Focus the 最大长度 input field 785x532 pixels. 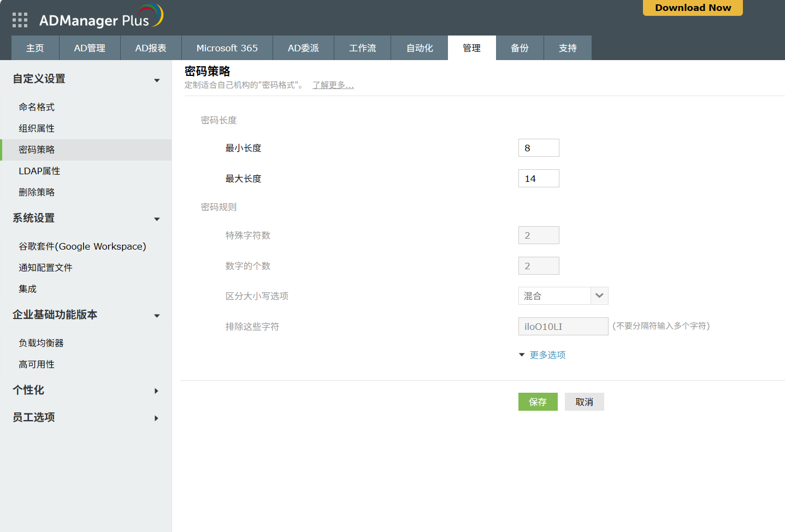point(538,179)
